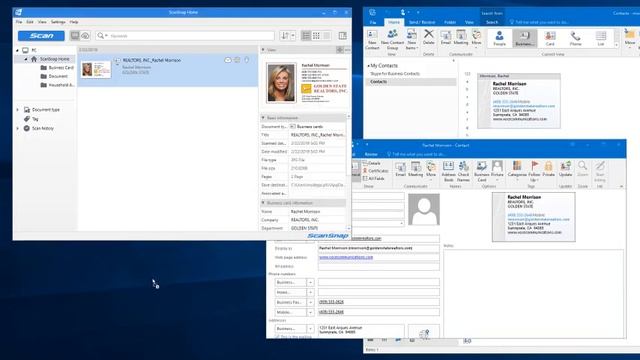The height and width of the screenshot is (360, 640).
Task: Open Outlook Send / Receive tab
Action: coord(422,22)
